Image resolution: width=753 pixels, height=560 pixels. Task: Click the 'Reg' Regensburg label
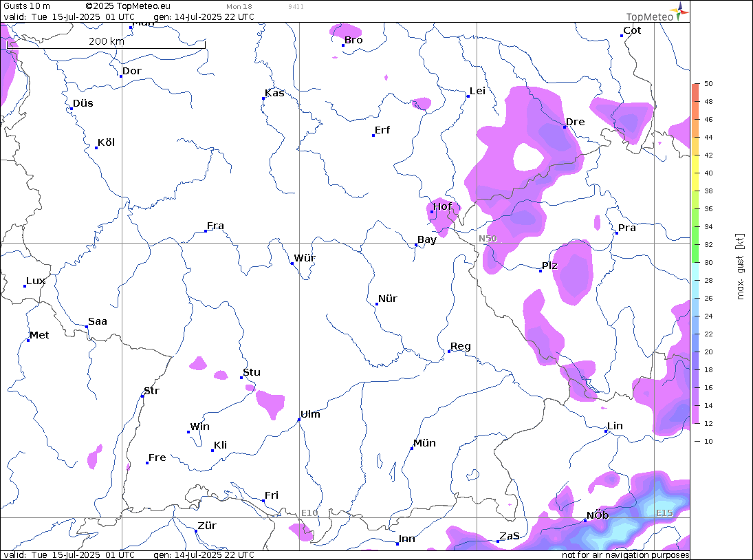[461, 346]
